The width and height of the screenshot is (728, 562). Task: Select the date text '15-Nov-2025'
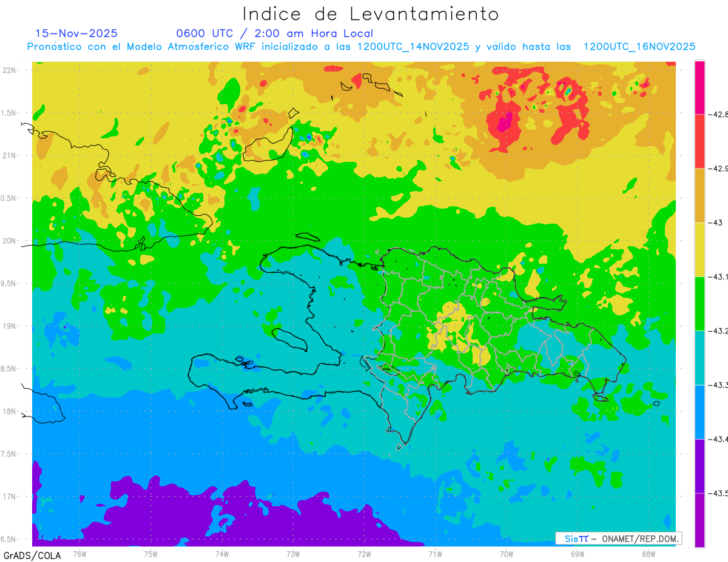[76, 33]
